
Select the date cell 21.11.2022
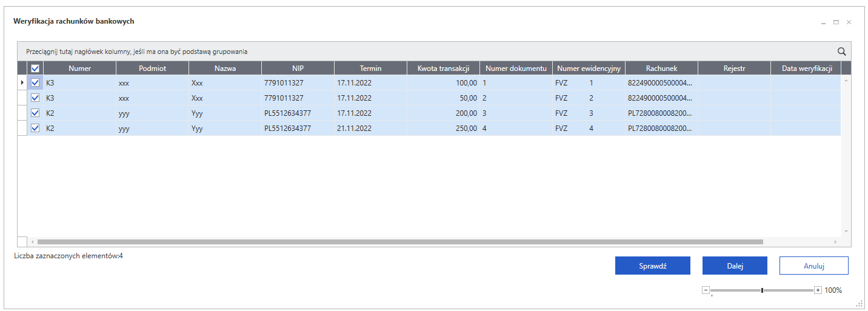point(370,128)
